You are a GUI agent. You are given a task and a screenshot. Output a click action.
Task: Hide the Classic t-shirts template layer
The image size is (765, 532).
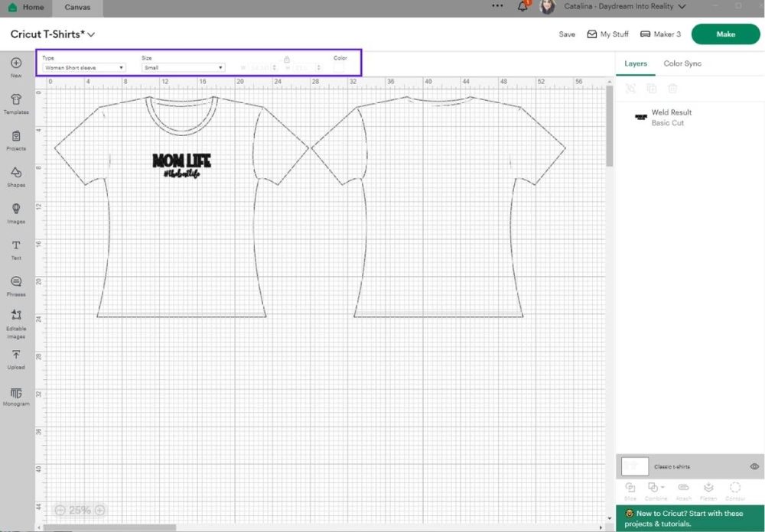pyautogui.click(x=754, y=466)
